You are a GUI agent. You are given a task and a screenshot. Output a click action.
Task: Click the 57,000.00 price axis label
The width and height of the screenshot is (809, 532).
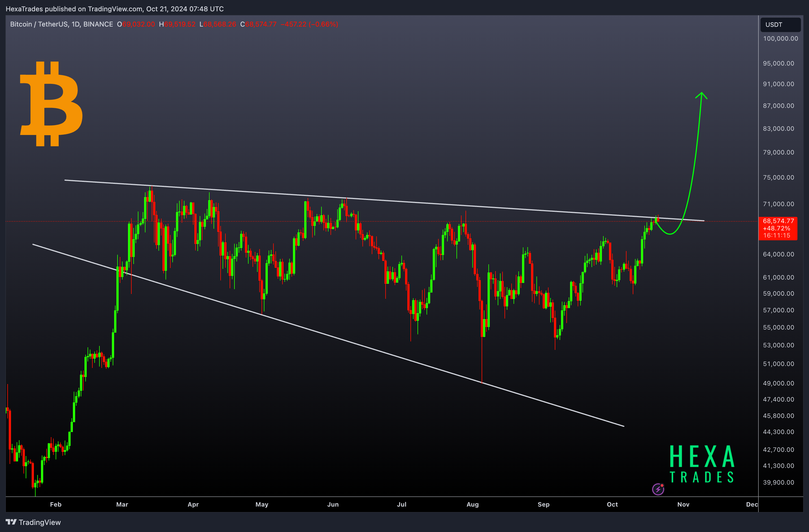pyautogui.click(x=778, y=310)
